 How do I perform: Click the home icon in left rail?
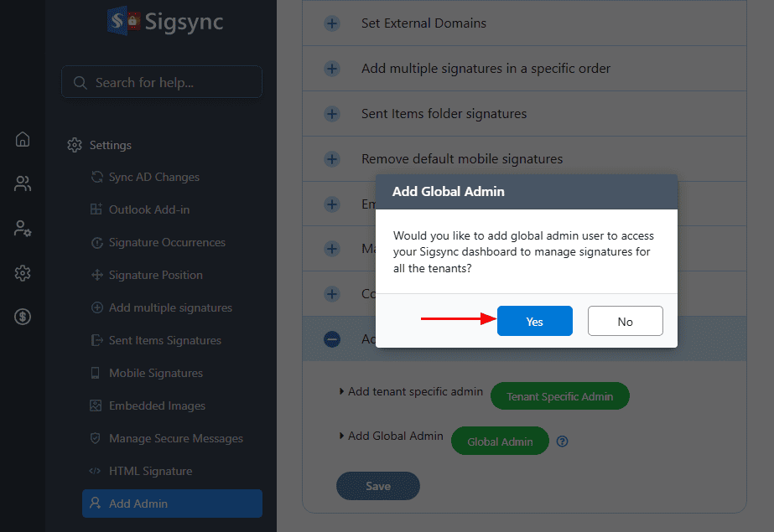(23, 139)
